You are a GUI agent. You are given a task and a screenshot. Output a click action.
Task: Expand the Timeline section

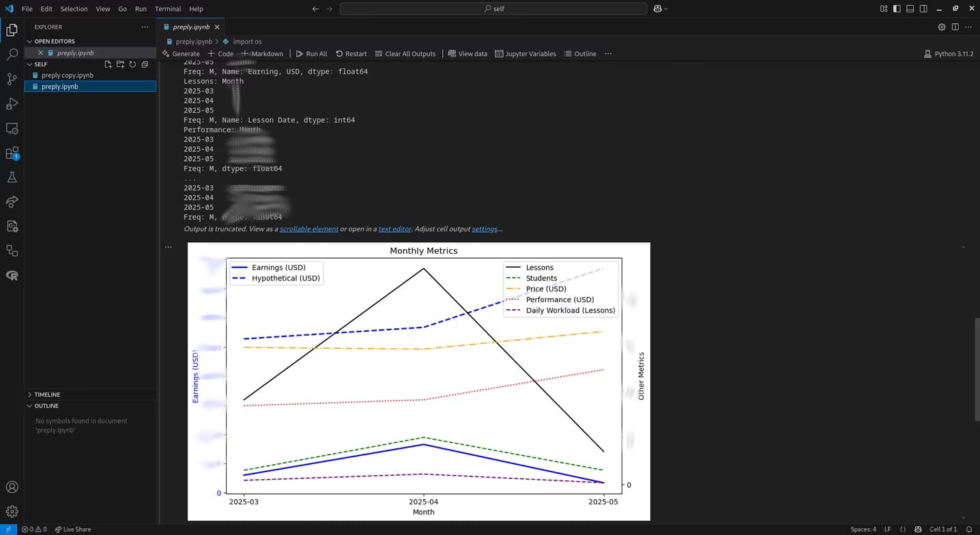(x=47, y=394)
